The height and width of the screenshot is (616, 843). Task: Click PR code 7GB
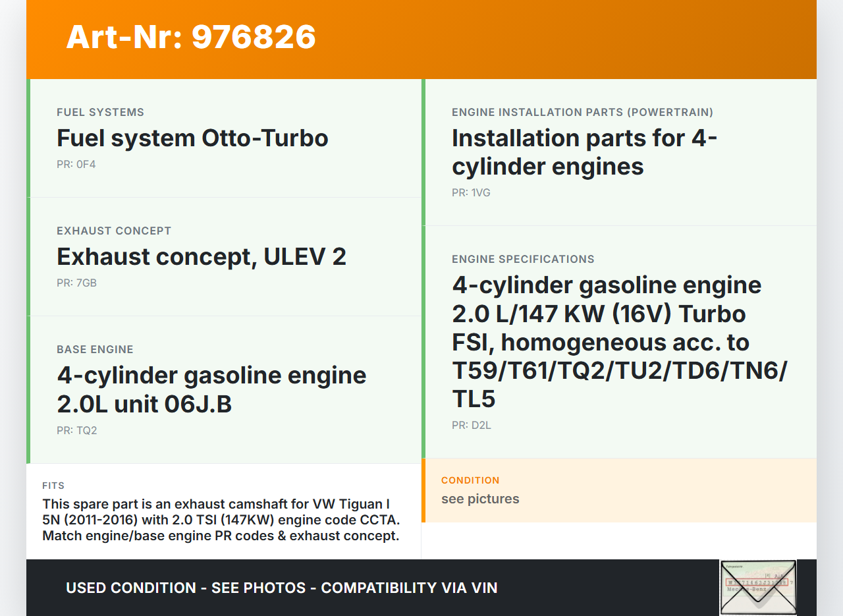click(x=77, y=283)
